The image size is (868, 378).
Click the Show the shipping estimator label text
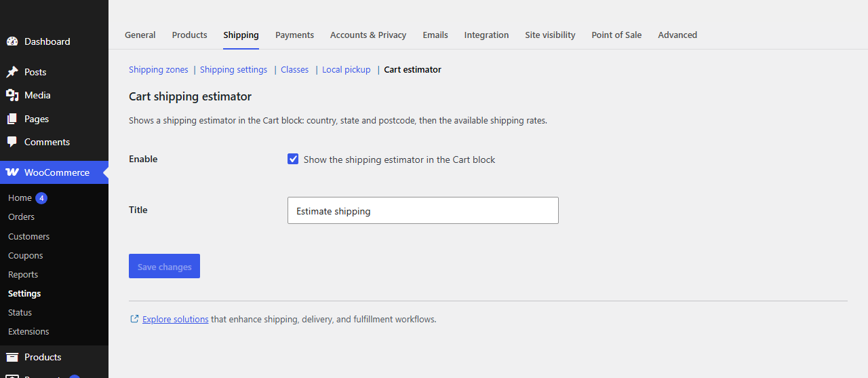pos(399,159)
